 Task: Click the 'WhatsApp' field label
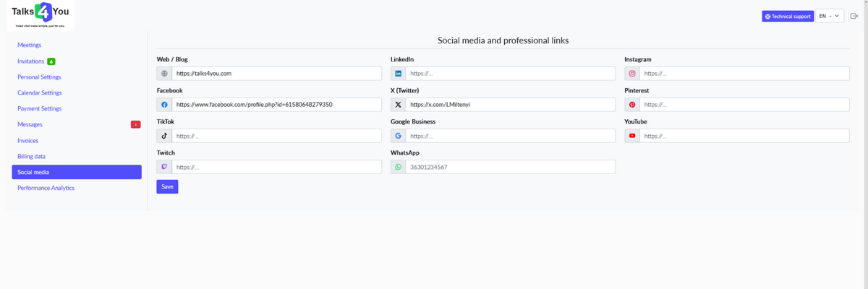pos(405,153)
